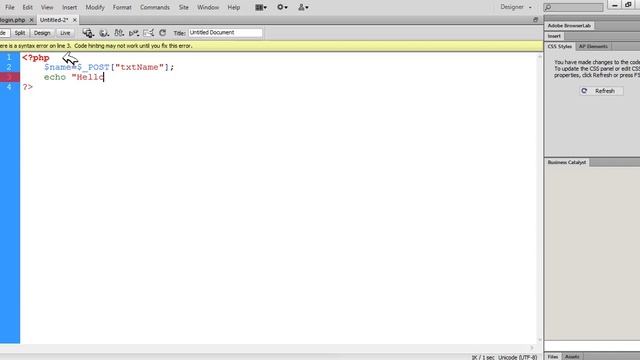The width and height of the screenshot is (640, 360).
Task: Switch to the login.php tab
Action: pyautogui.click(x=13, y=20)
